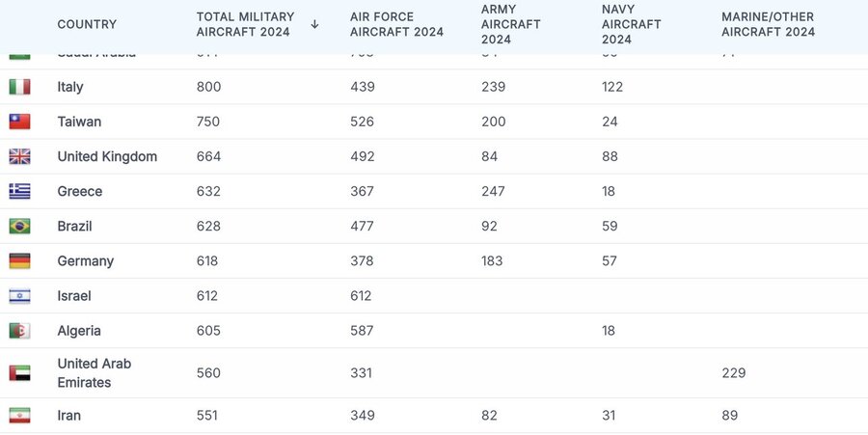Sort by Air Force Aircraft 2024 column
This screenshot has height=435, width=868.
point(396,24)
